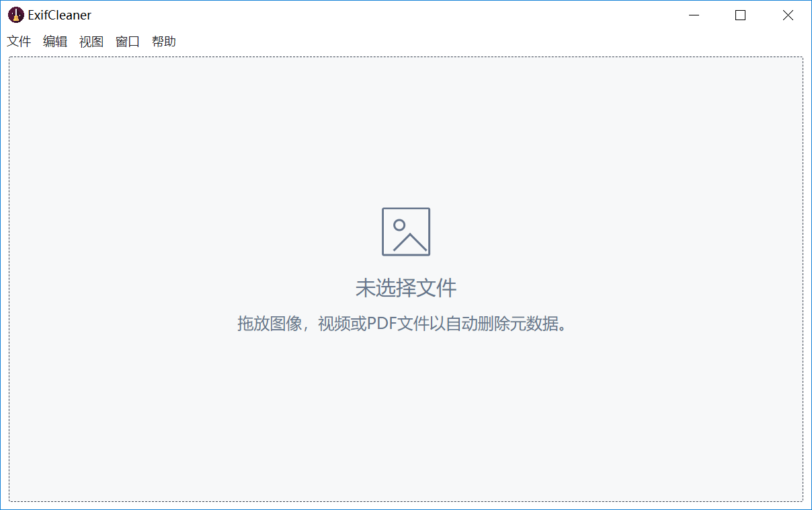Maximize the ExifCleaner window
The height and width of the screenshot is (510, 812).
pyautogui.click(x=741, y=15)
